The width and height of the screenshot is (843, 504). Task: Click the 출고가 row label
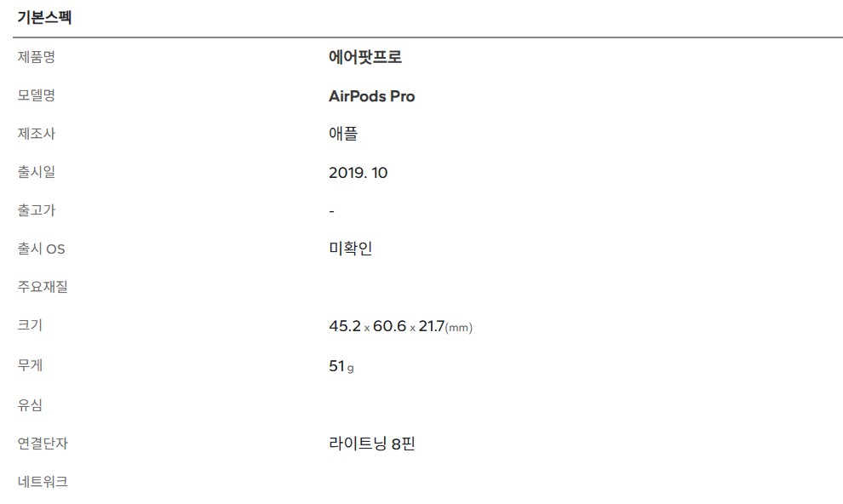click(37, 210)
